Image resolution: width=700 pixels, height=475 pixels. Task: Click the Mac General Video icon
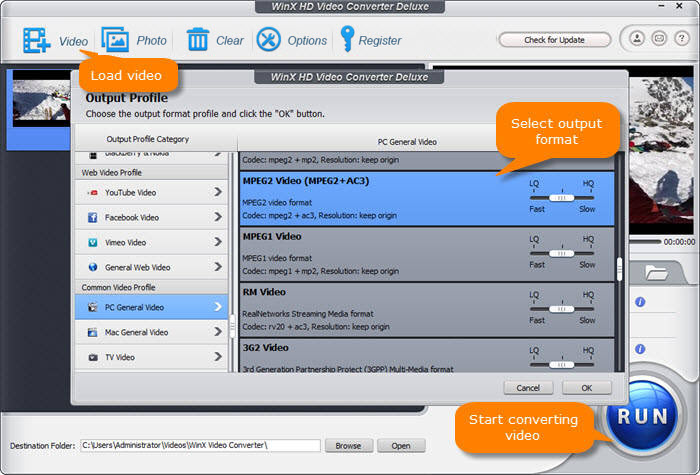coord(92,332)
